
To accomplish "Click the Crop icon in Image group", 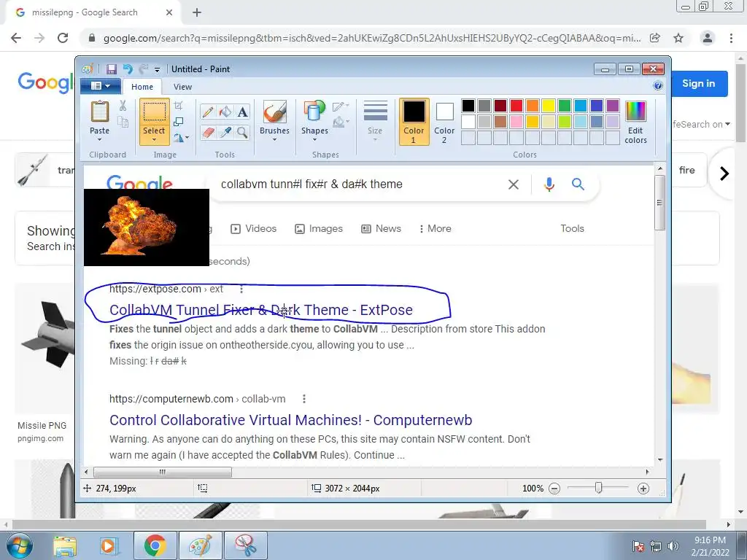I will click(179, 105).
